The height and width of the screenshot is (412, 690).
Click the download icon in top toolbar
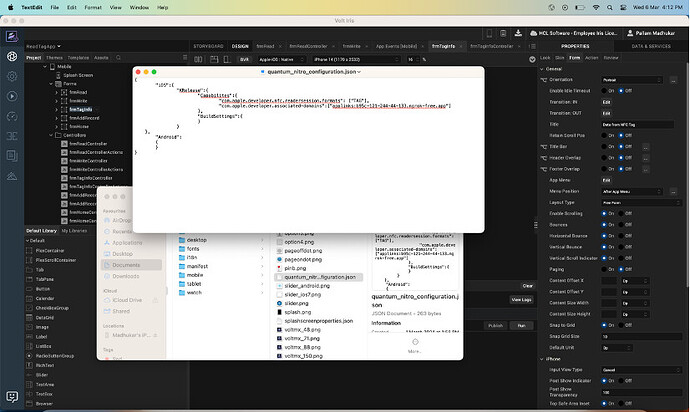518,33
